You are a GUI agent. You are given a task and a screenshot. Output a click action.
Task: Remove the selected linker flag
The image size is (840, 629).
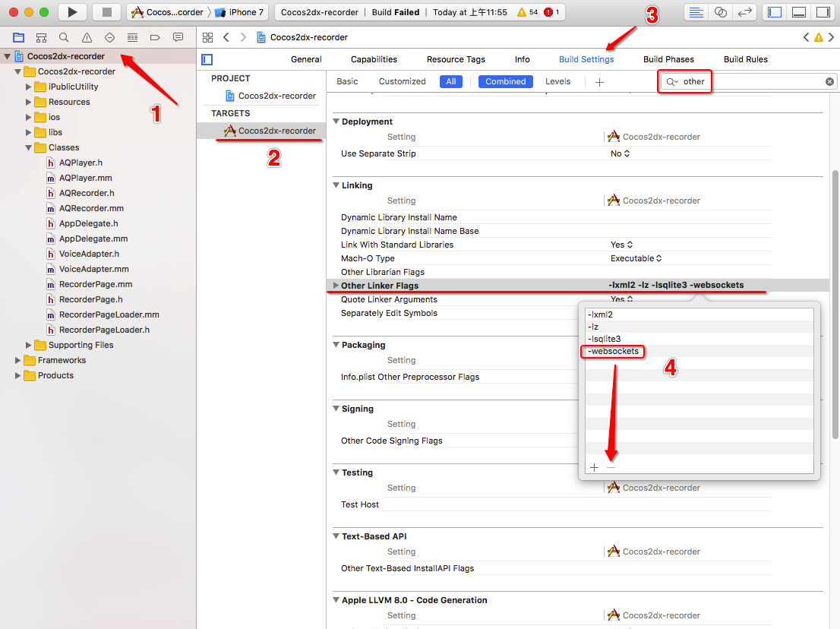[x=611, y=468]
